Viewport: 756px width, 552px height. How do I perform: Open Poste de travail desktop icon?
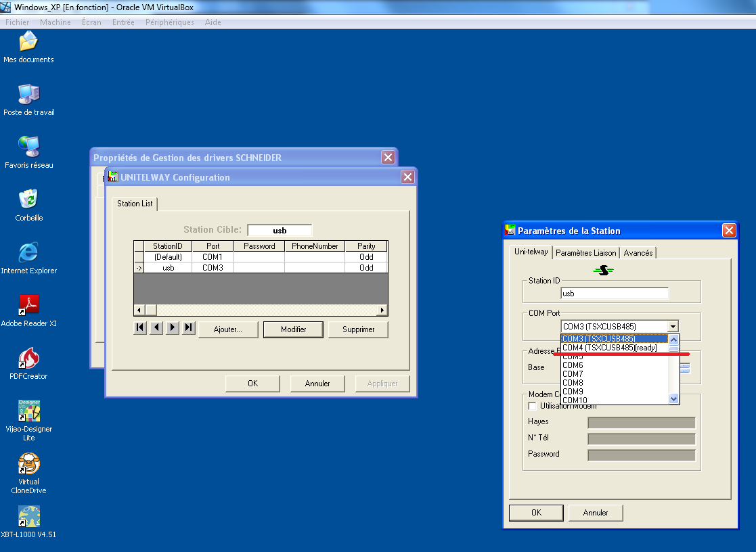click(28, 95)
